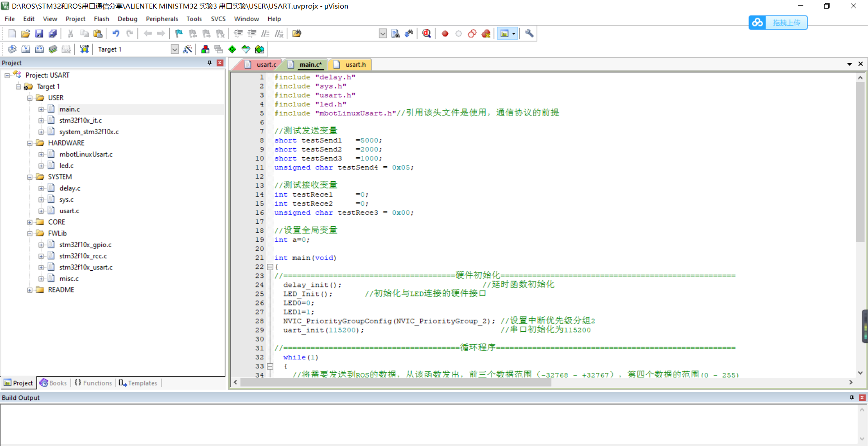Screen dimensions: 868x446
Task: Start a debug session
Action: (x=426, y=33)
